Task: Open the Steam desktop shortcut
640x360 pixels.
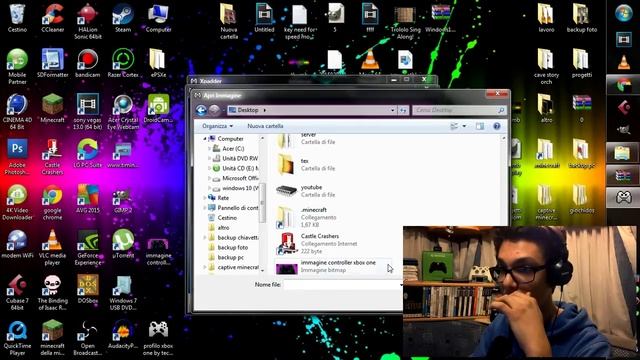Action: click(123, 18)
